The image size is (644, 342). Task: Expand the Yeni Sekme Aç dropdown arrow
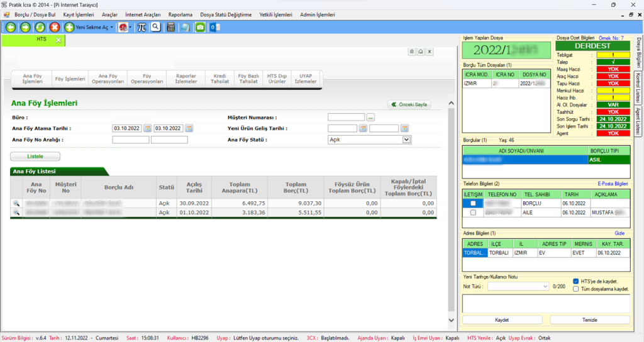point(112,27)
